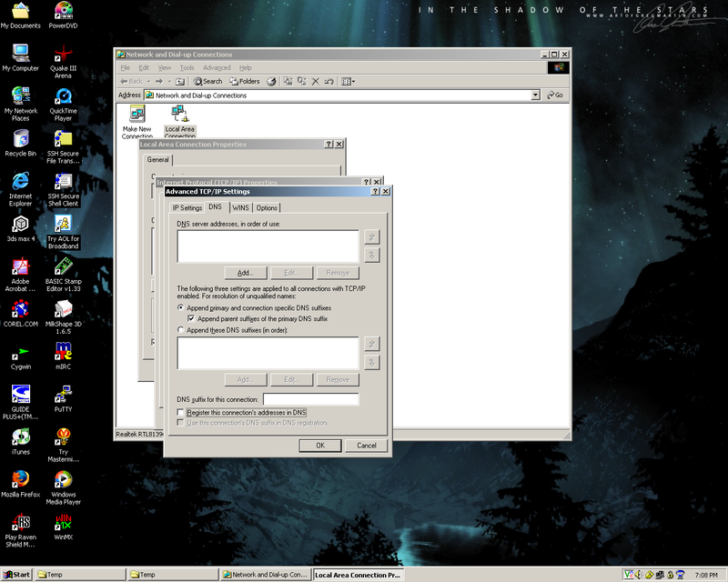Select the 3ds max 4 desktop icon
Screen dimensions: 728x582
20,229
